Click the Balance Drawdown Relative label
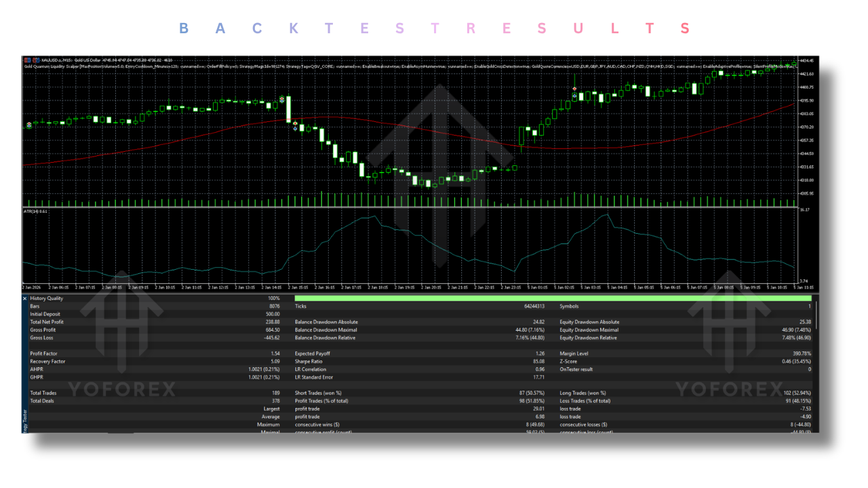The image size is (868, 488). 326,338
